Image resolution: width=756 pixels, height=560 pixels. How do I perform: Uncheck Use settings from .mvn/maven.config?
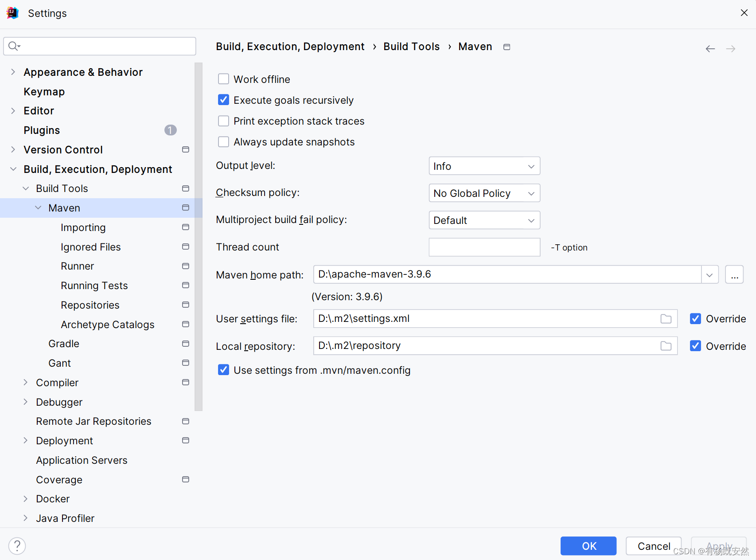[x=224, y=370]
